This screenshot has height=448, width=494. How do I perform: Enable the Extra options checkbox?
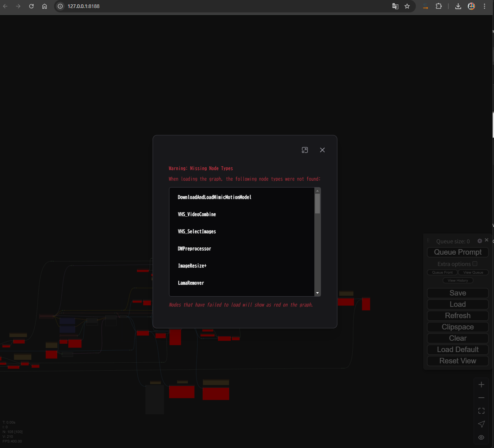(475, 263)
